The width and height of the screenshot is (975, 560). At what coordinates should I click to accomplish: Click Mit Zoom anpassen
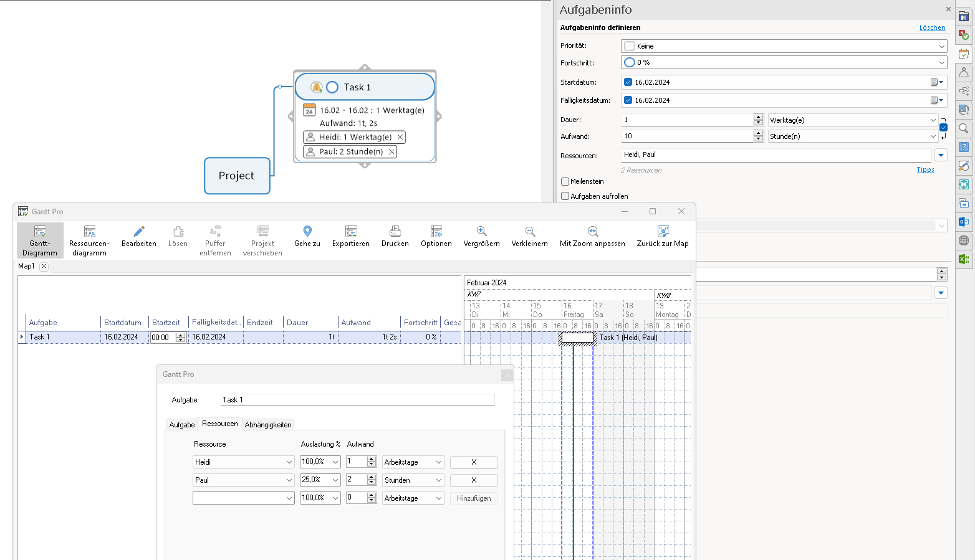(x=592, y=237)
